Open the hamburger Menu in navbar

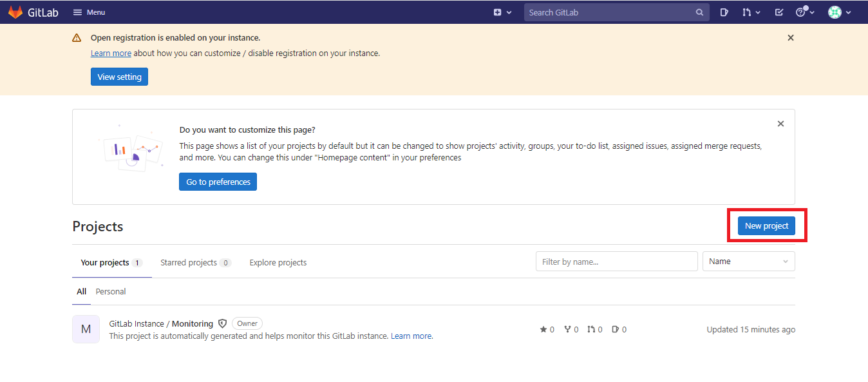tap(89, 12)
